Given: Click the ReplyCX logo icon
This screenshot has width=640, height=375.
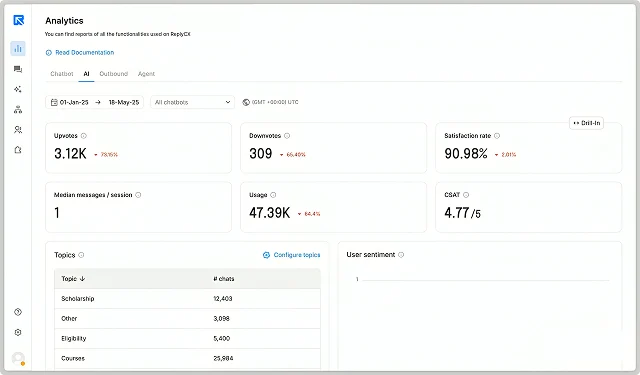Looking at the screenshot, I should click(x=18, y=20).
